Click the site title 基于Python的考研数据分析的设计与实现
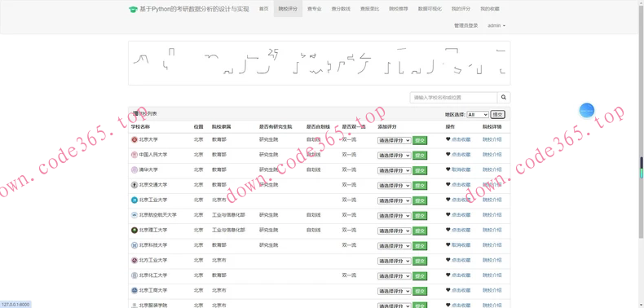Image resolution: width=644 pixels, height=308 pixels. point(194,9)
